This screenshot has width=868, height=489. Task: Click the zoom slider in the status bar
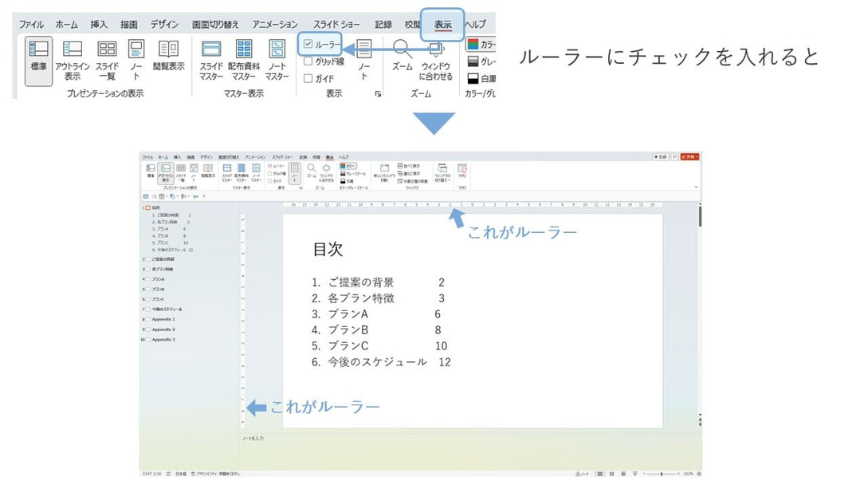(x=660, y=474)
